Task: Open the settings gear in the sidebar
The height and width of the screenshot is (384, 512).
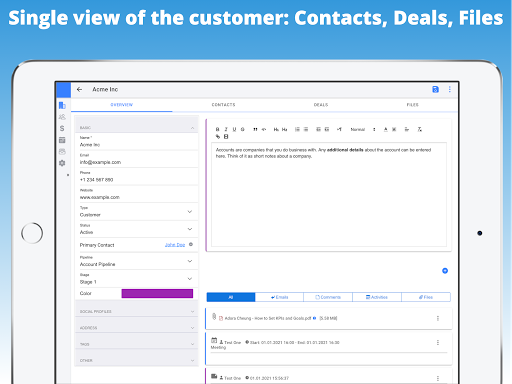Action: (x=62, y=163)
